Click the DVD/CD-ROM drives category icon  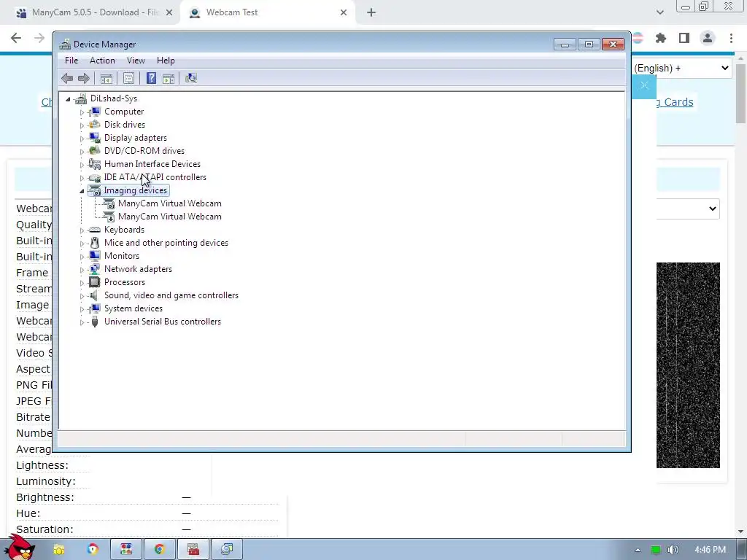(95, 150)
